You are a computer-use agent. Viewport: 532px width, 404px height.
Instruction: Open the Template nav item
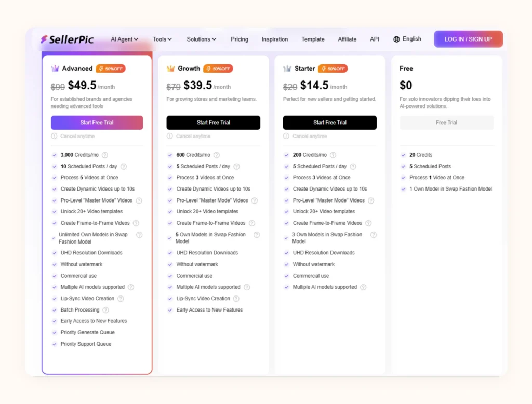(x=313, y=39)
